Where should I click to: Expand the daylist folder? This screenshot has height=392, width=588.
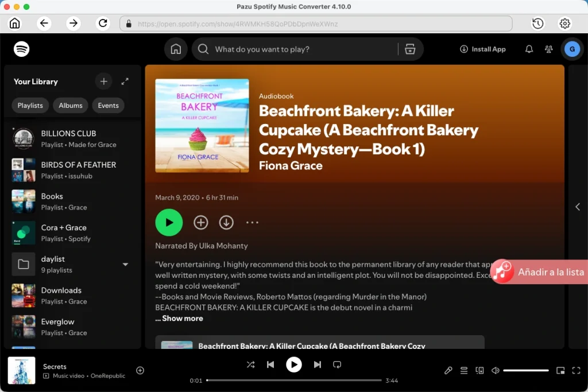coord(125,264)
